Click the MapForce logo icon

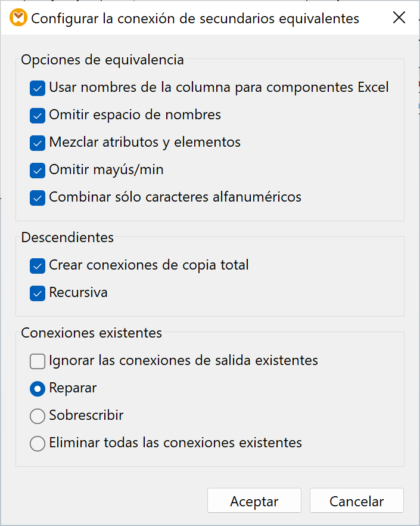(x=18, y=18)
